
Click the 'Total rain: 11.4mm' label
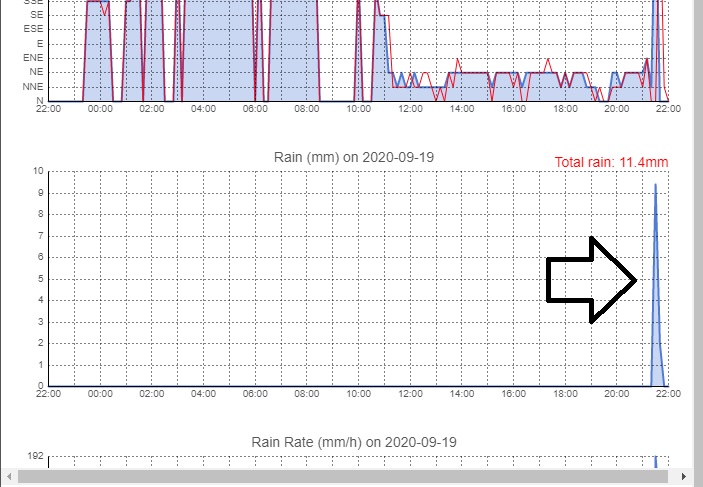pyautogui.click(x=611, y=162)
